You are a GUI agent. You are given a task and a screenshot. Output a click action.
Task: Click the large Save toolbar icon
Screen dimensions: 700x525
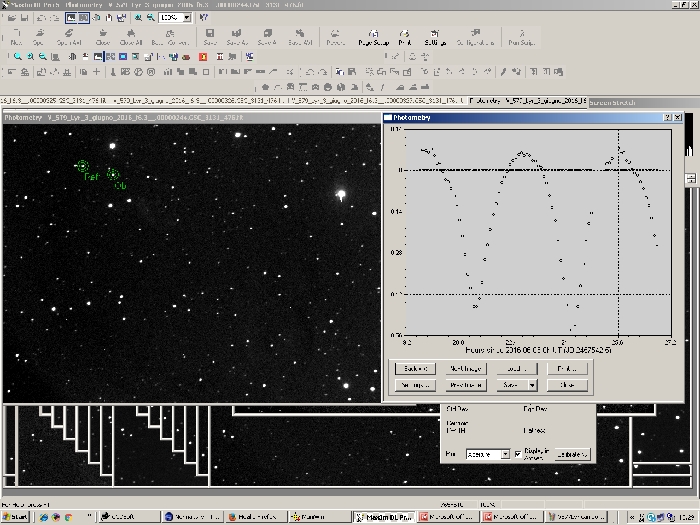click(x=210, y=37)
